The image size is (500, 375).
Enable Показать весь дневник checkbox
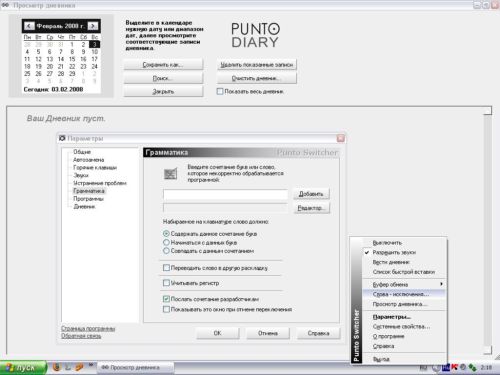[x=220, y=91]
